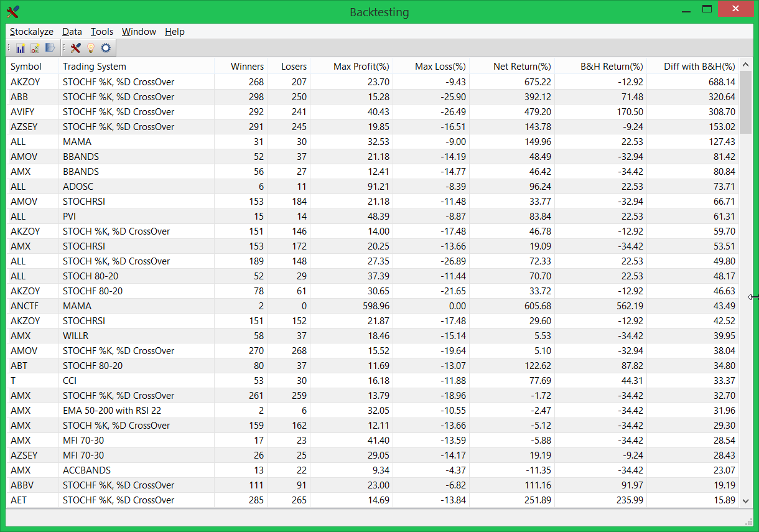Open the Tools menu
This screenshot has width=759, height=532.
(101, 32)
